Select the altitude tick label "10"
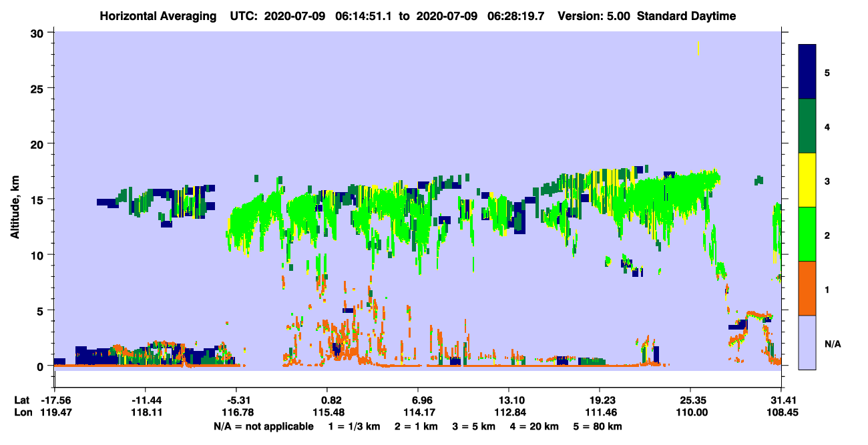The height and width of the screenshot is (445, 868). click(x=39, y=255)
